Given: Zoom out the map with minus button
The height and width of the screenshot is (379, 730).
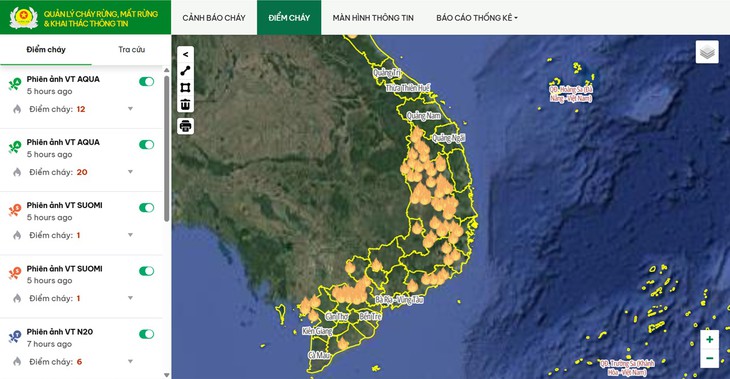Looking at the screenshot, I should point(710,358).
